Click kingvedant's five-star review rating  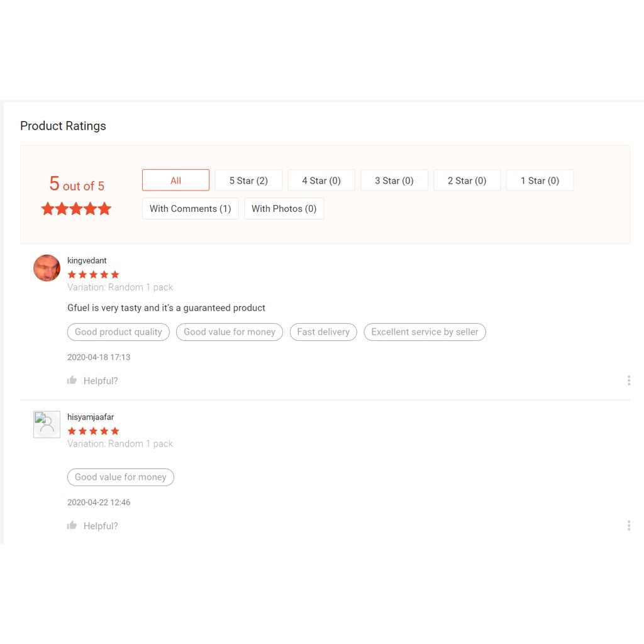coord(93,275)
